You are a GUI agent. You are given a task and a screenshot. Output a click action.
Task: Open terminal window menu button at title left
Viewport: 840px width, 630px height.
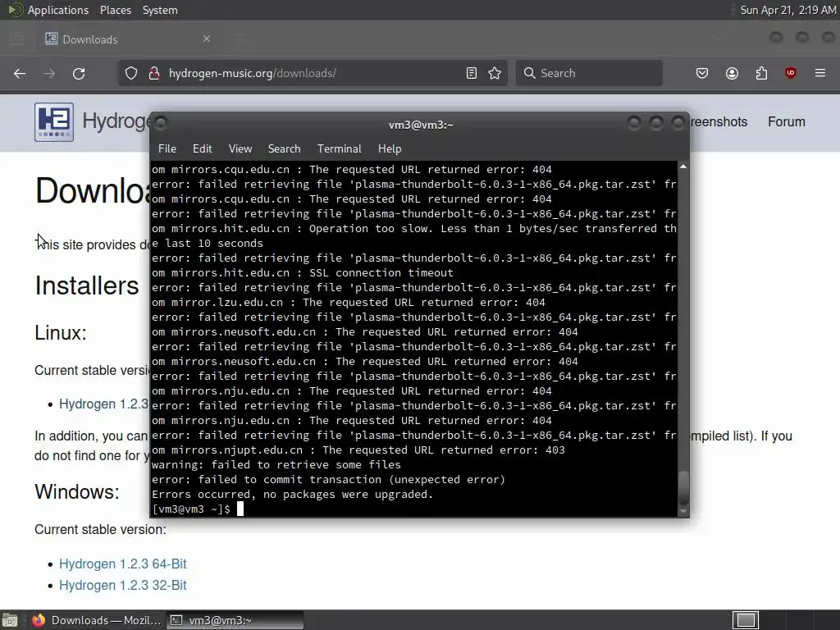pyautogui.click(x=161, y=123)
